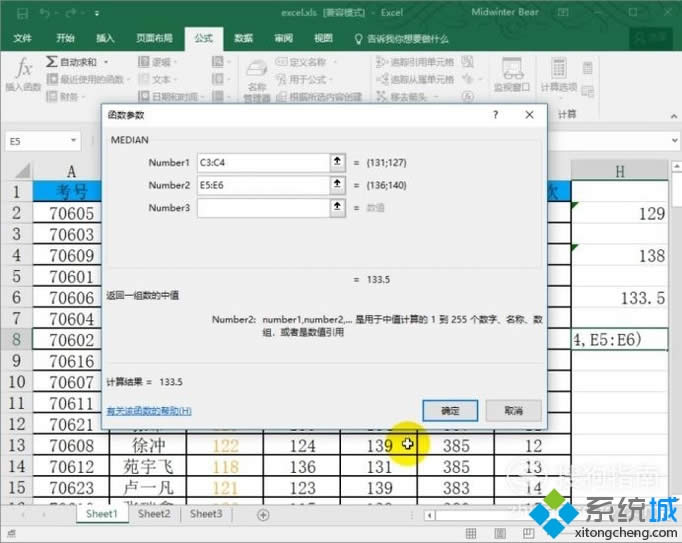Click the Ribbon Display Options icon
The height and width of the screenshot is (543, 682).
564,13
